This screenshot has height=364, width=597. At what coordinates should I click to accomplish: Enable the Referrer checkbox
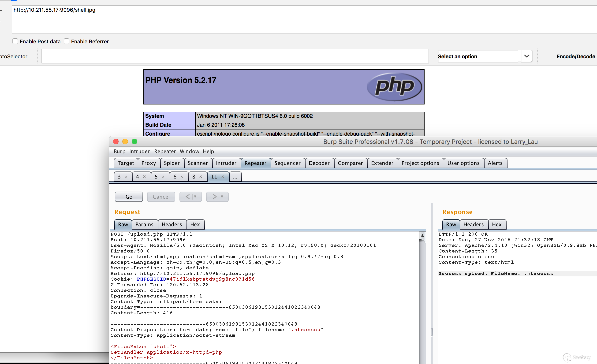[x=67, y=41]
